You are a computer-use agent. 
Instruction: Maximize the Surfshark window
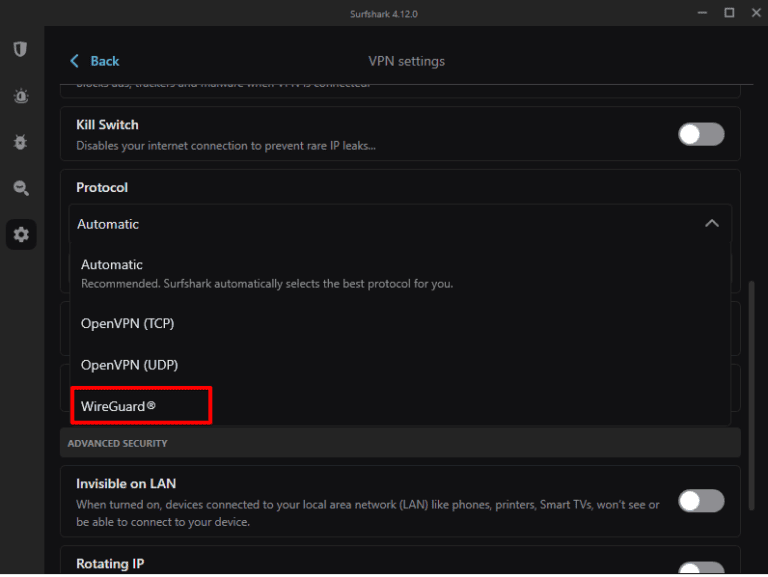729,12
